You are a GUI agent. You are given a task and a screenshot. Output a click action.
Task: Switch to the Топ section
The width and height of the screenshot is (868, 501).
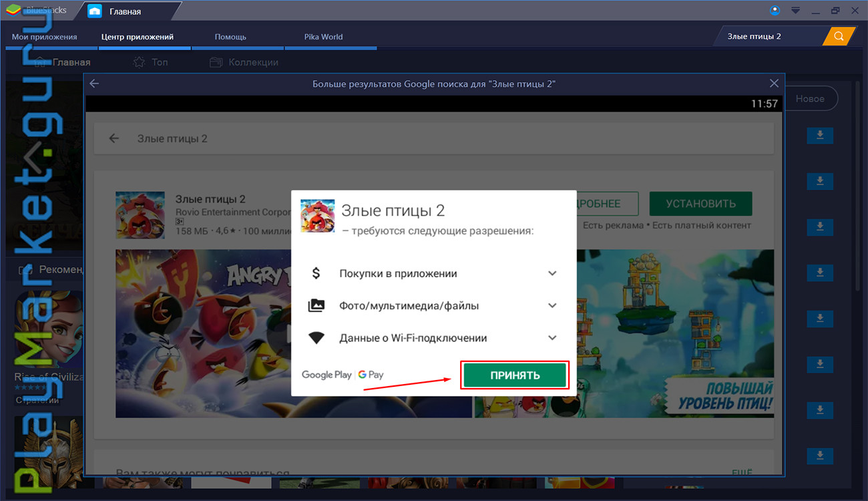click(x=160, y=62)
